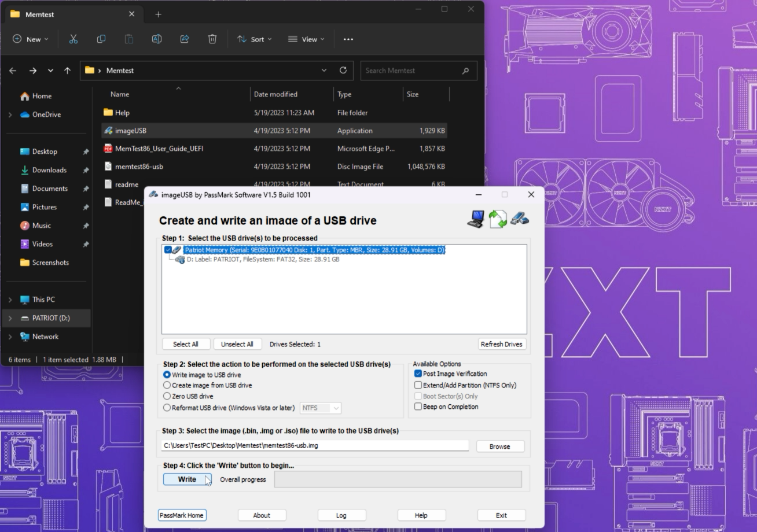Click the computer icon in imageUSB header
757x532 pixels.
pyautogui.click(x=476, y=219)
